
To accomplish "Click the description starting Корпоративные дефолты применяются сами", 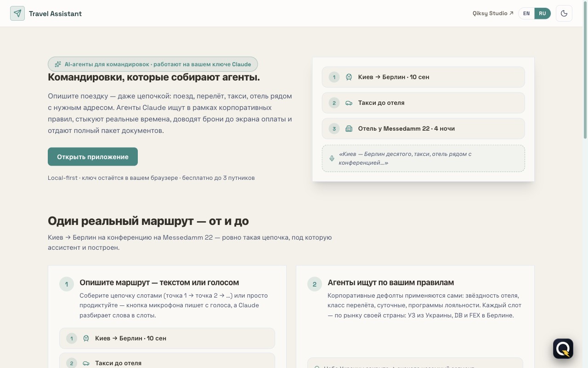I will 424,305.
